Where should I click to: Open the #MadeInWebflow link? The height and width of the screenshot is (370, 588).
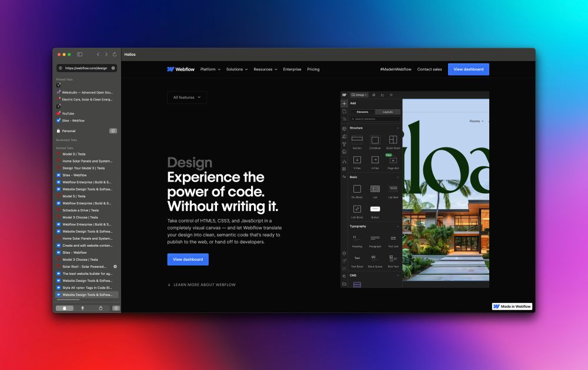coord(396,69)
